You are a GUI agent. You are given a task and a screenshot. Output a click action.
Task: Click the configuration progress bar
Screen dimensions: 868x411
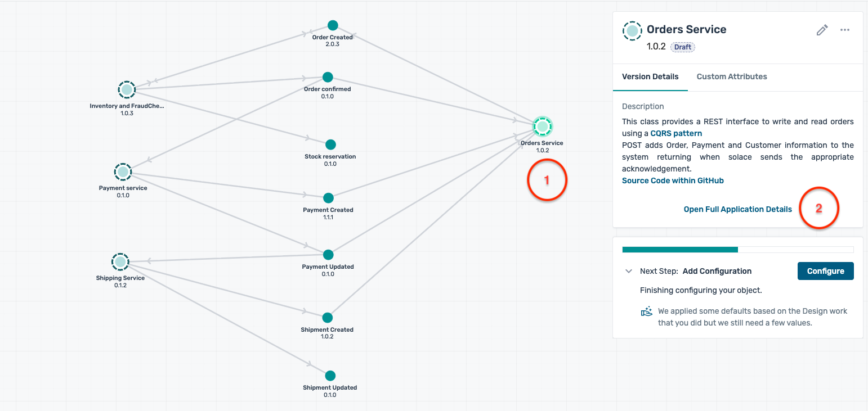coord(737,250)
